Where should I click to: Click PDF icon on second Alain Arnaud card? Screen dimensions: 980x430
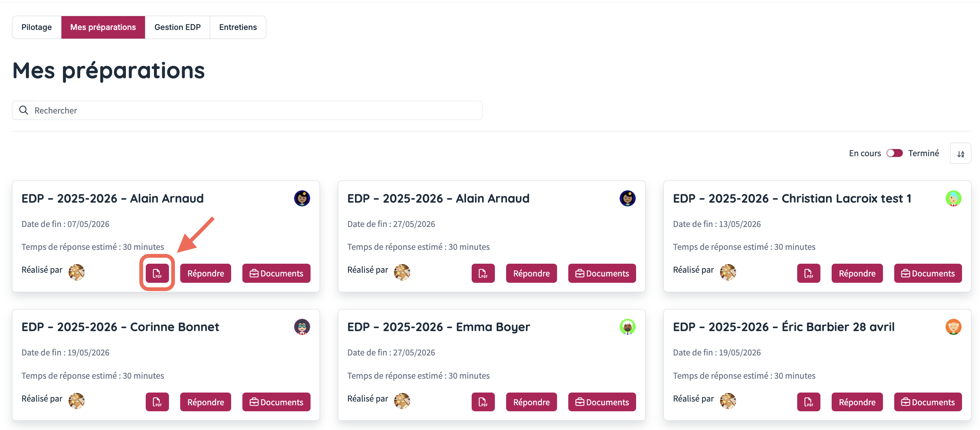point(483,273)
